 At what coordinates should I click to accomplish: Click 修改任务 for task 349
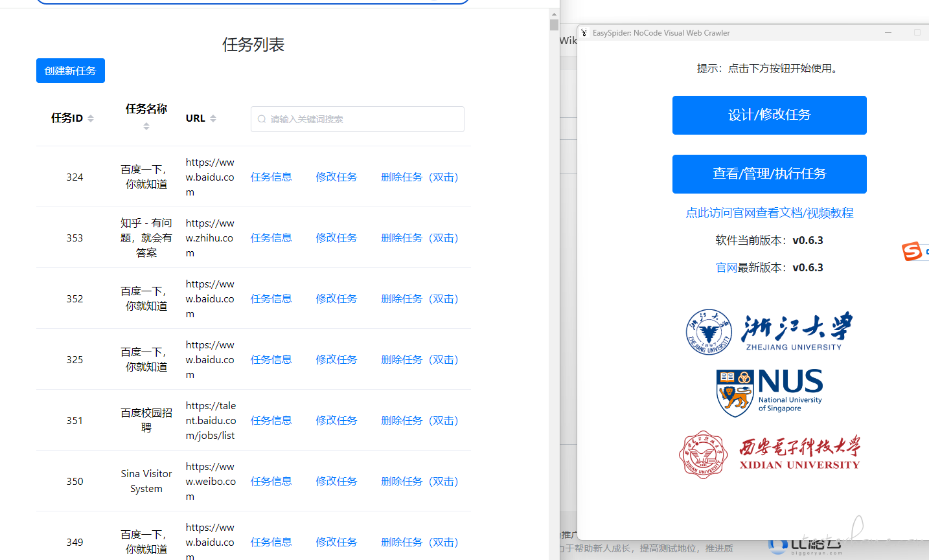(337, 542)
